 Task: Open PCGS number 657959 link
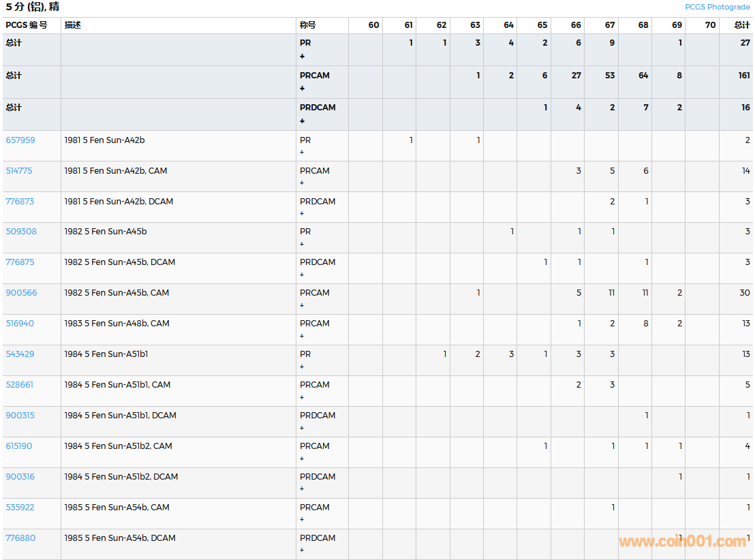click(20, 140)
